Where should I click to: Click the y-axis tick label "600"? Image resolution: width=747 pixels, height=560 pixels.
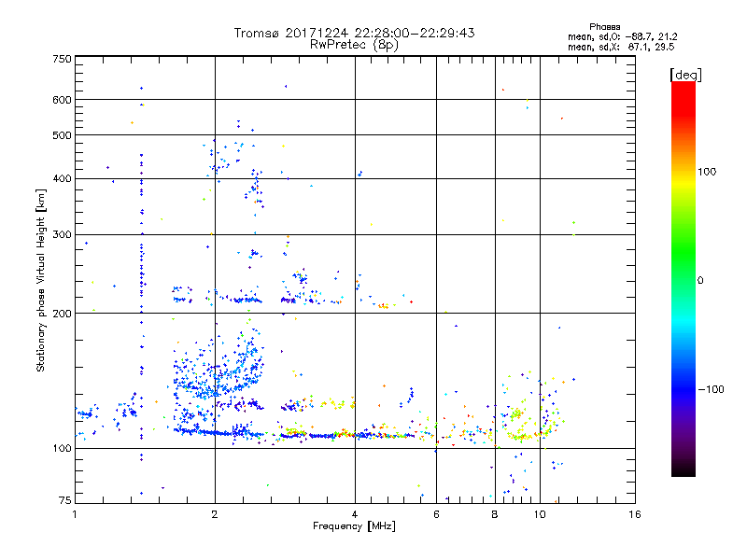(x=62, y=100)
